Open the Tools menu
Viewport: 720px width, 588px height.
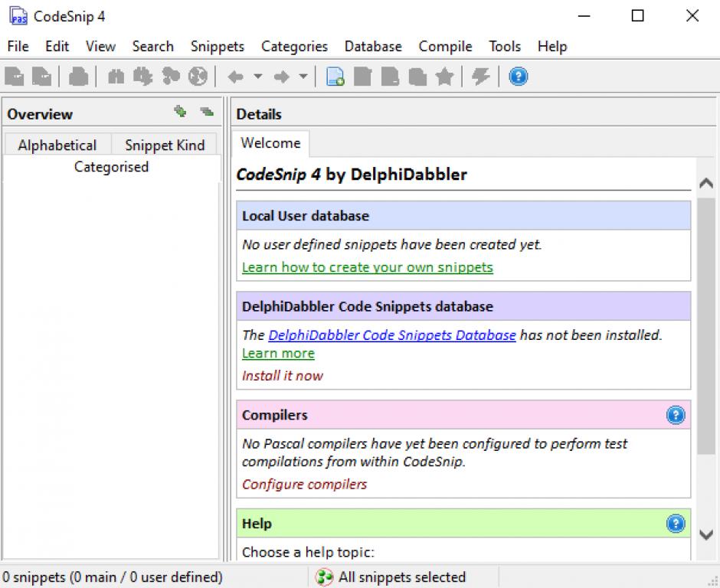505,47
